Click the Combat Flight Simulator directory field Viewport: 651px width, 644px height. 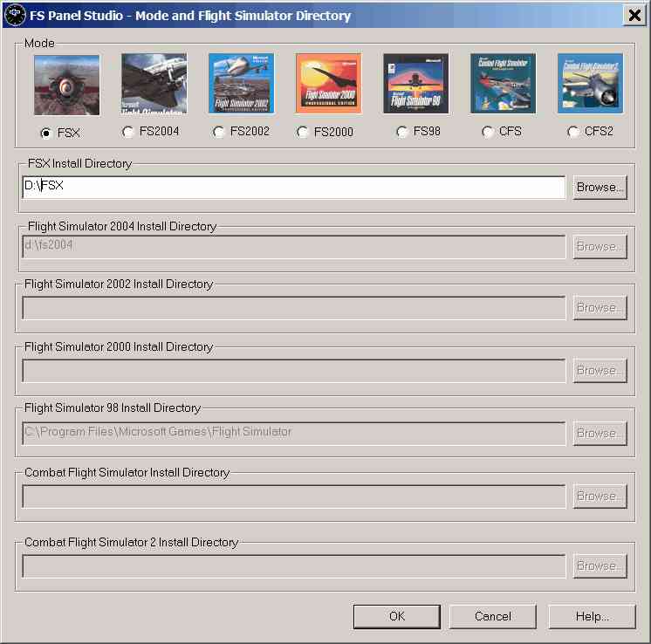click(x=294, y=497)
